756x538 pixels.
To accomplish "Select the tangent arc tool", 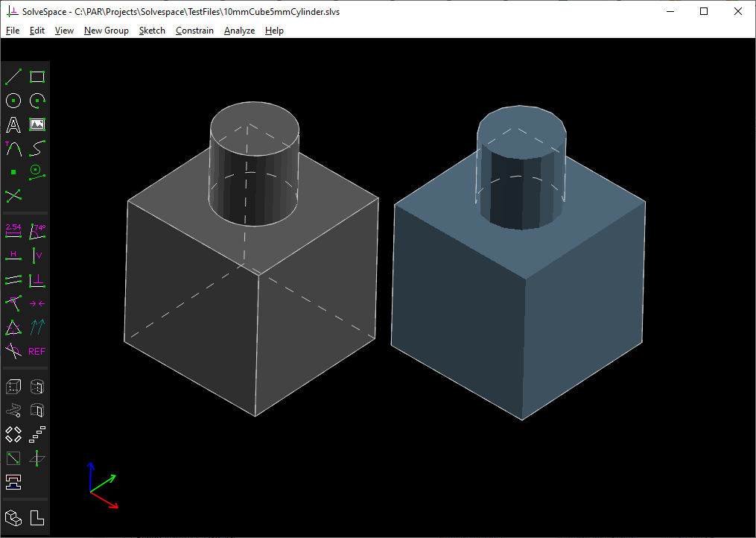I will 13,148.
